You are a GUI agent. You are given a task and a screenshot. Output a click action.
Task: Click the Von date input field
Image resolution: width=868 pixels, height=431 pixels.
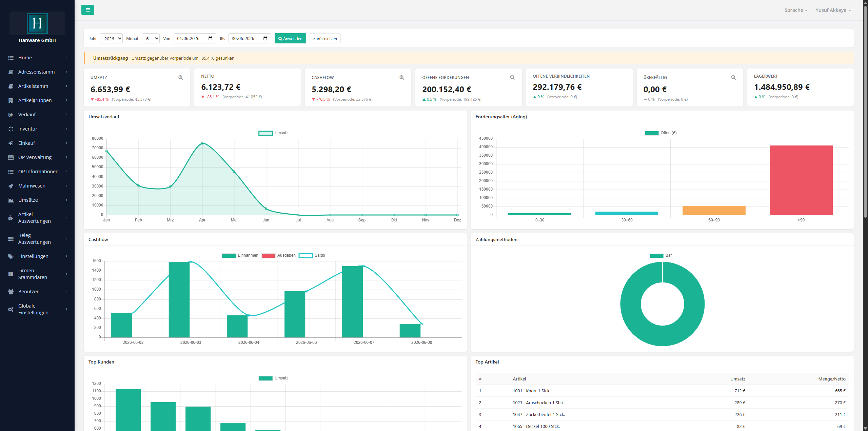point(195,38)
